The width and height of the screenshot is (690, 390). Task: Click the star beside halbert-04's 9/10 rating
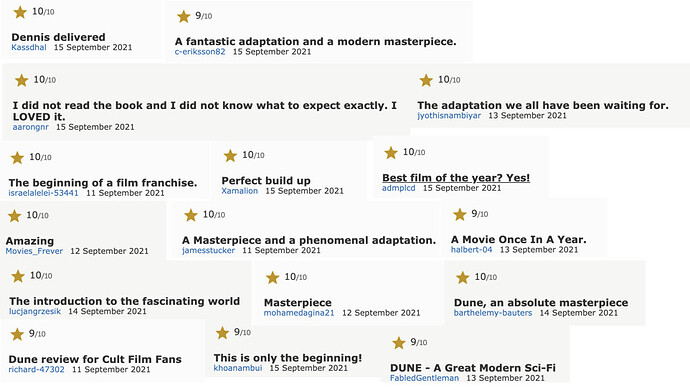coord(459,214)
